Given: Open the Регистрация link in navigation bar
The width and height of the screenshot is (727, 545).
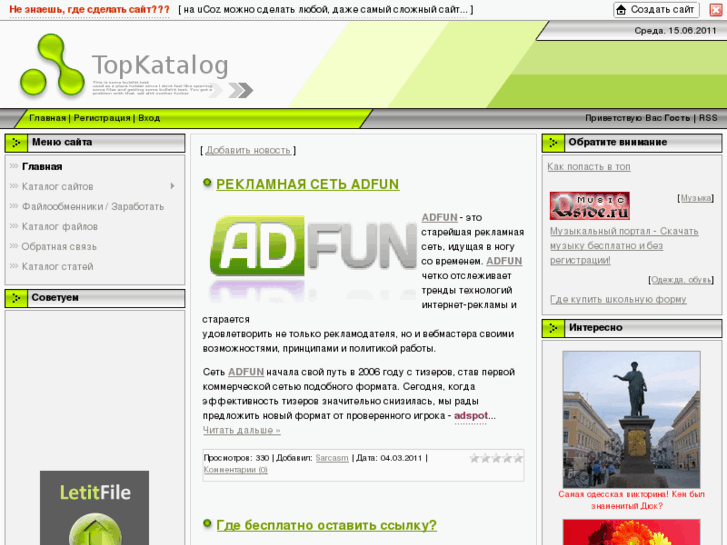Looking at the screenshot, I should pos(102,118).
